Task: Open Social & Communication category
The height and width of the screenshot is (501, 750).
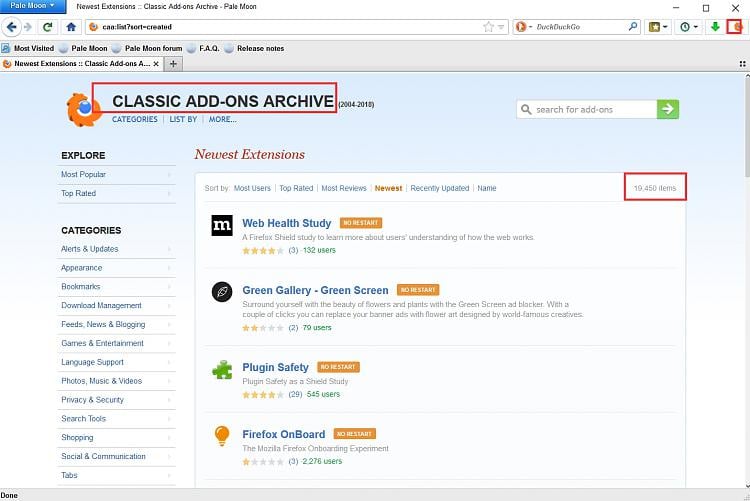Action: point(116,456)
